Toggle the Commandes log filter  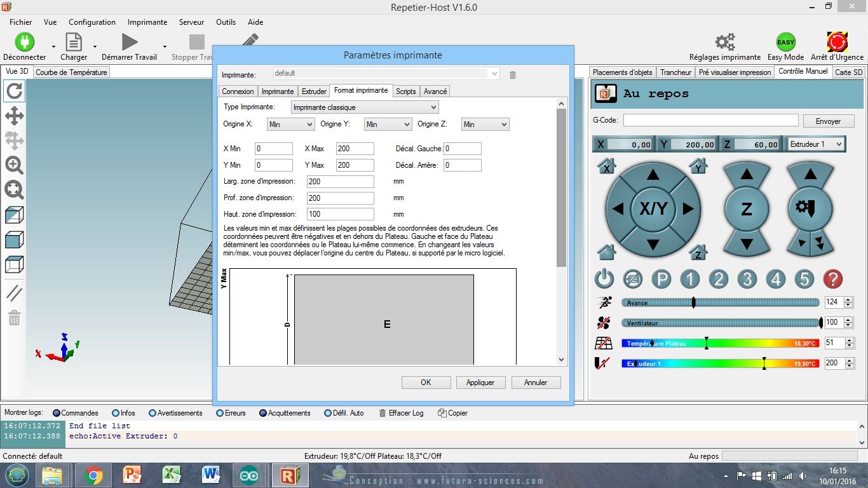tap(76, 413)
